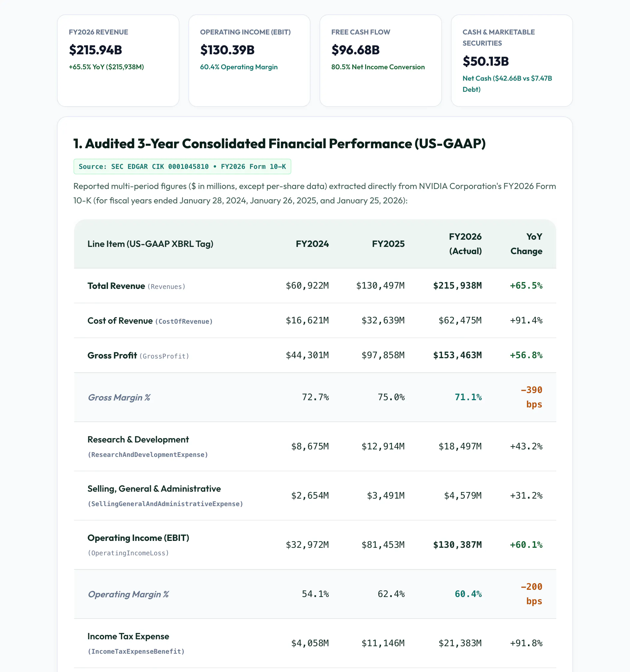Click the Free Cash Flow $96.68B value
630x672 pixels.
coord(355,50)
